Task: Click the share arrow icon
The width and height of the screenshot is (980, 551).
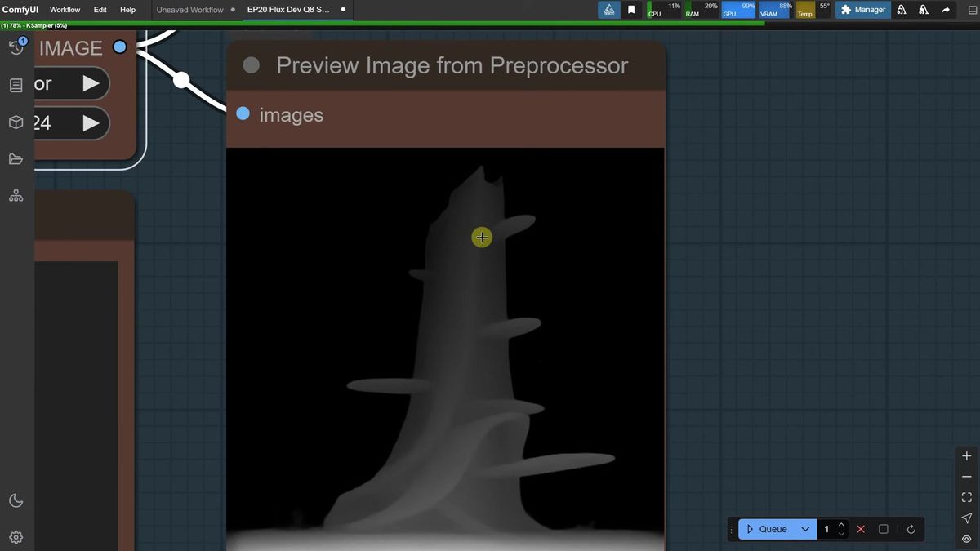Action: point(946,10)
